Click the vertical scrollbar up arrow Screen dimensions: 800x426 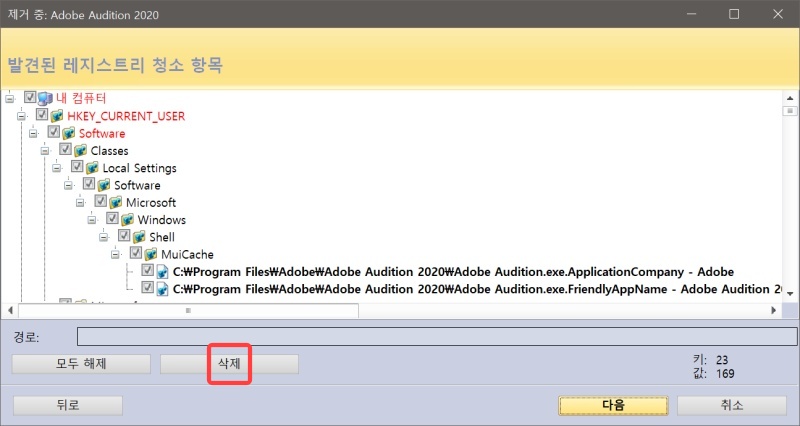(x=790, y=98)
